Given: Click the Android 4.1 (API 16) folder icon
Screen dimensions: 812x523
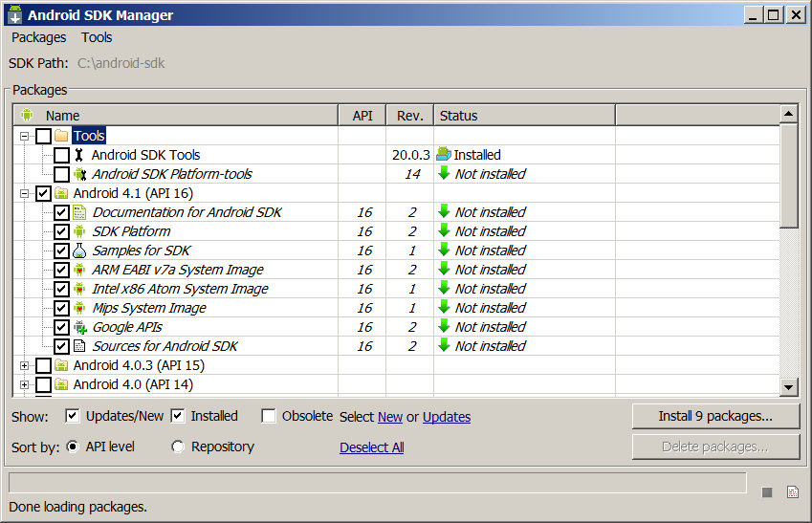Looking at the screenshot, I should 61,193.
